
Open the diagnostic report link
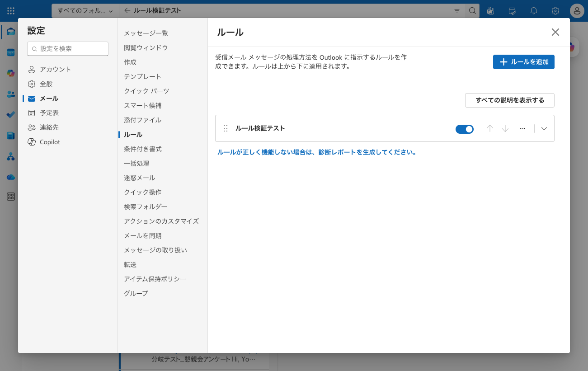[317, 152]
